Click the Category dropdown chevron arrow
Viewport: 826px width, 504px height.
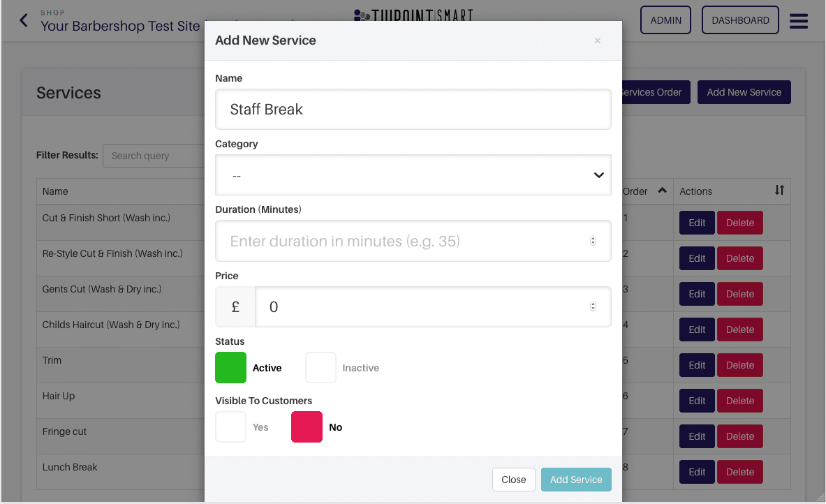pyautogui.click(x=598, y=175)
